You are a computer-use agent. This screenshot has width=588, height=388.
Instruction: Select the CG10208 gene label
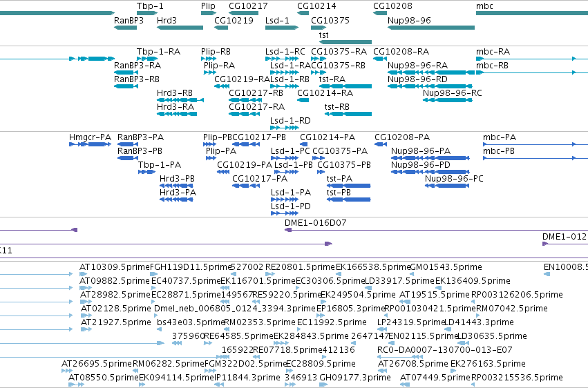coord(392,6)
